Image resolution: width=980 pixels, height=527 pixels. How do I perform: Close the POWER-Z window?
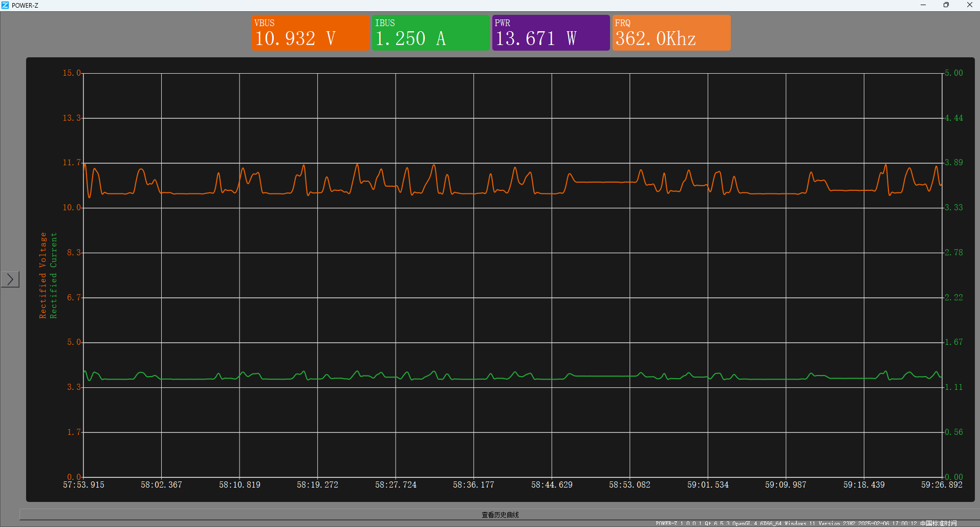[x=969, y=5]
